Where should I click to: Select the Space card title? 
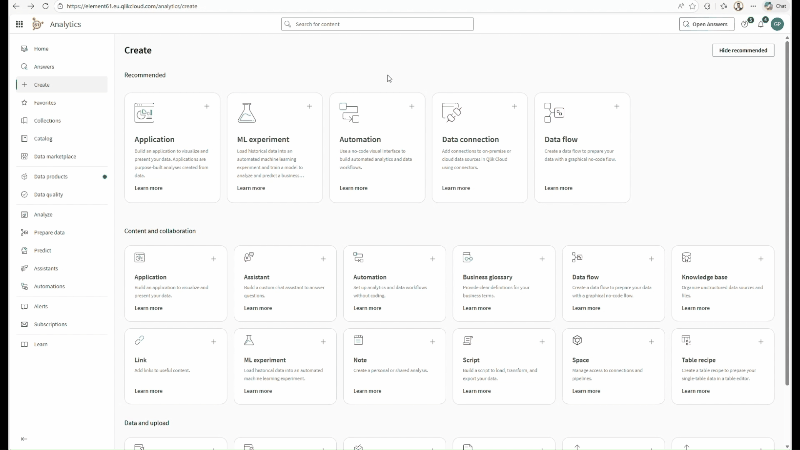(x=581, y=360)
